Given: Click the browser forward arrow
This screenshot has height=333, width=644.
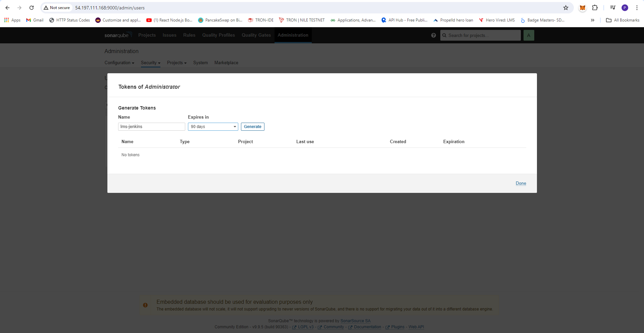Looking at the screenshot, I should [19, 8].
